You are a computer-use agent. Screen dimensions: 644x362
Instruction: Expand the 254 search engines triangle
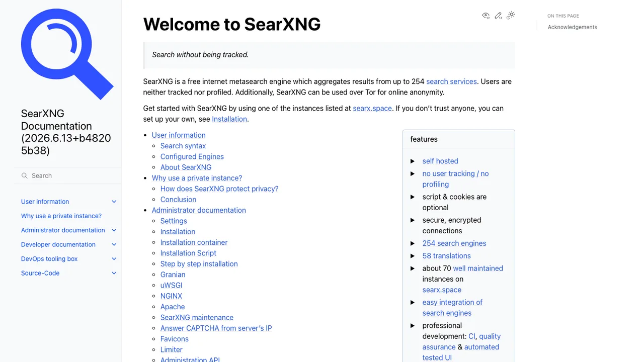click(x=413, y=243)
